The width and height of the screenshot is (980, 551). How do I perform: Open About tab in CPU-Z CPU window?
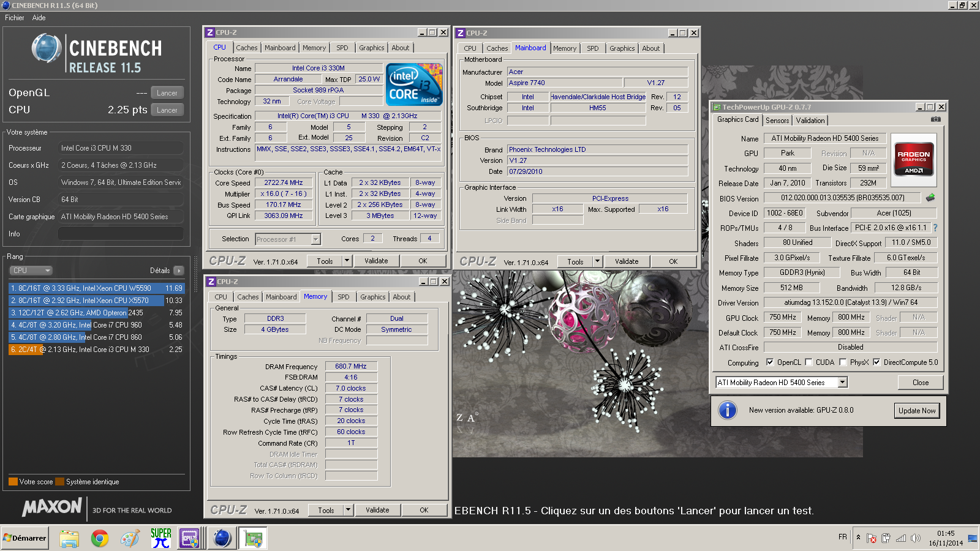click(401, 48)
